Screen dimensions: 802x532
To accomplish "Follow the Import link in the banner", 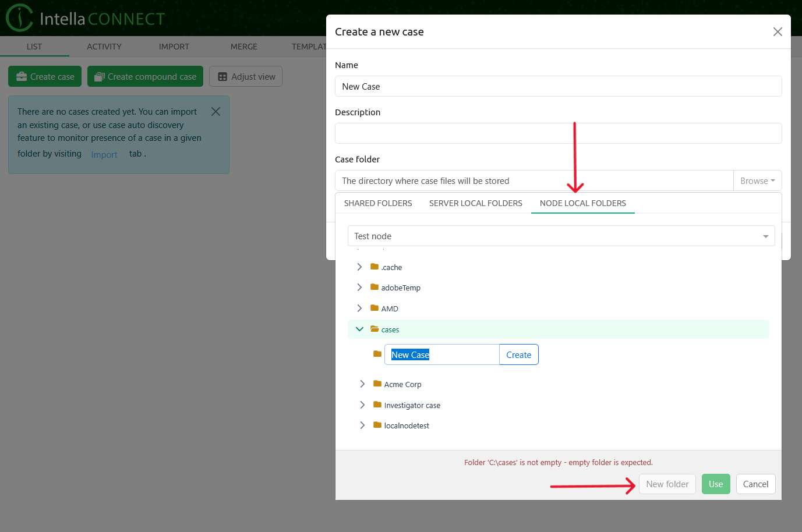I will (104, 154).
